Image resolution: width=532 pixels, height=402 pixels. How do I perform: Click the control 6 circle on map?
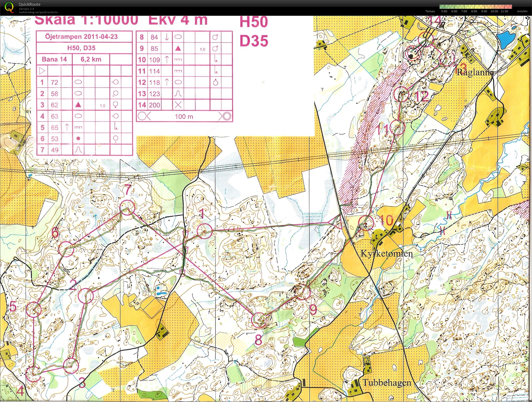[66, 249]
